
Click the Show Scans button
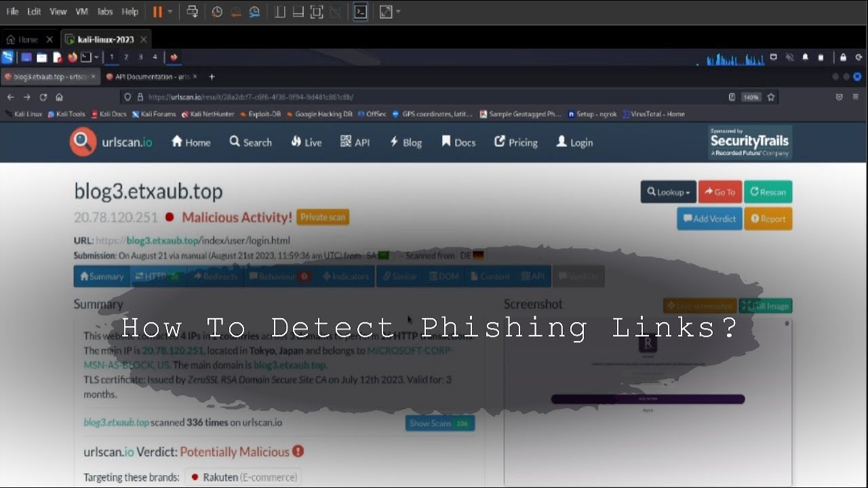coord(440,423)
